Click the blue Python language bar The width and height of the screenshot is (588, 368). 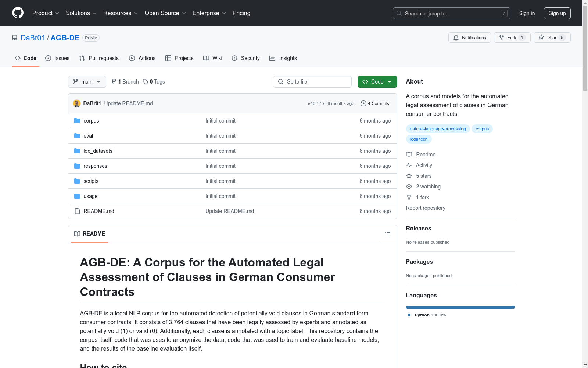click(460, 307)
